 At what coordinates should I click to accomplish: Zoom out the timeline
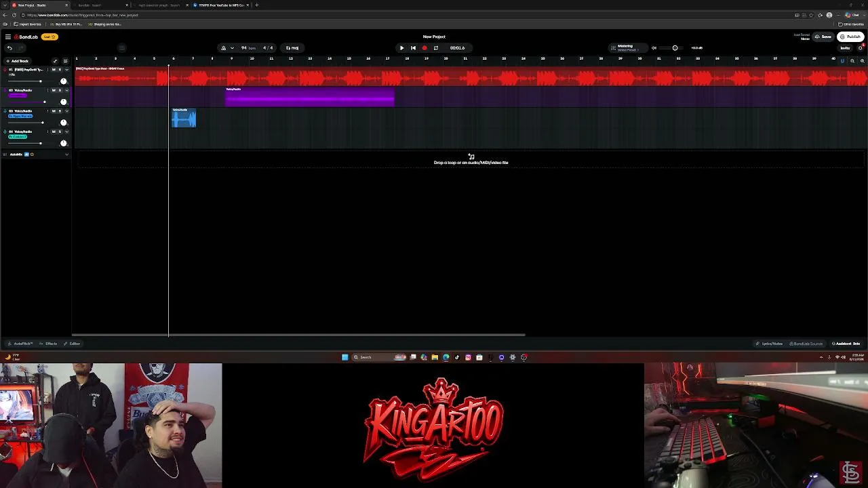click(x=852, y=61)
